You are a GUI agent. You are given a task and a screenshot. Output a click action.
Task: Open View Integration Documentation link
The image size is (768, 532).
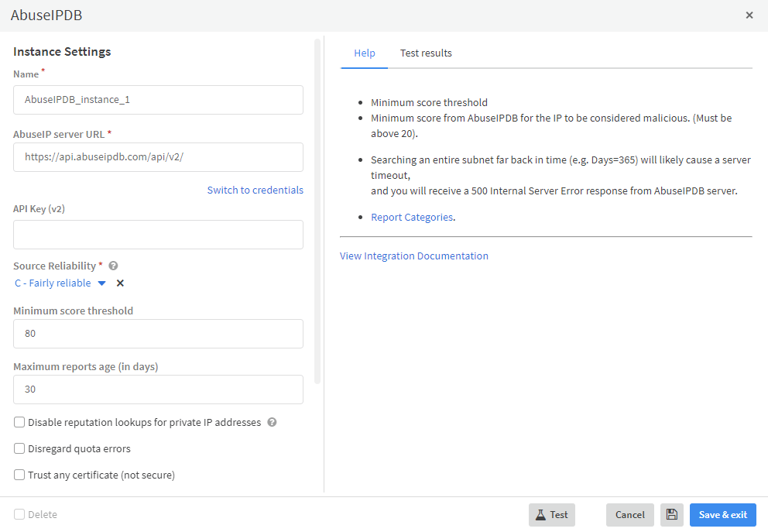coord(413,256)
